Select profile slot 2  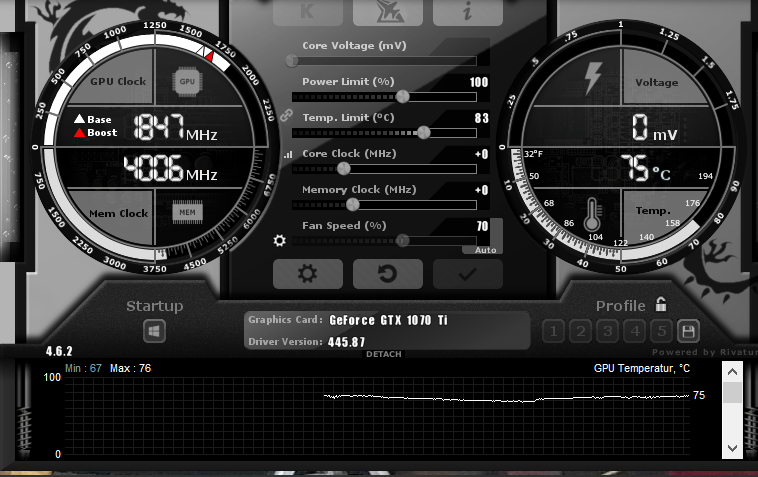point(581,332)
